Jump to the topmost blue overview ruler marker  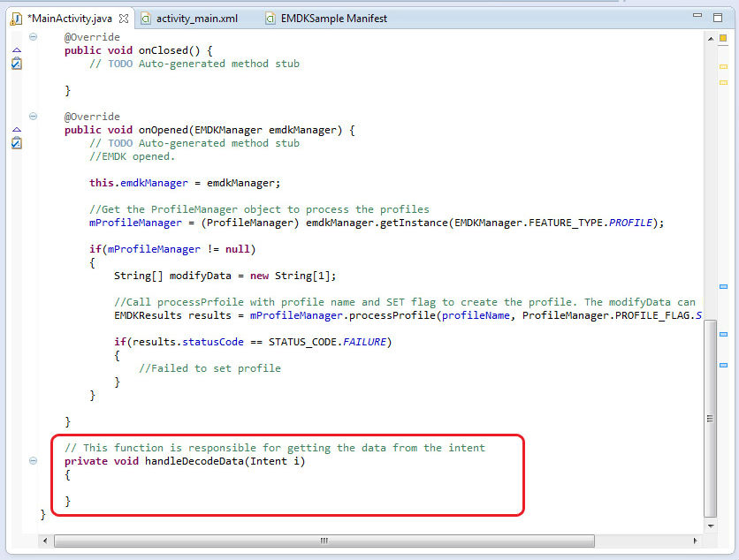pos(723,286)
